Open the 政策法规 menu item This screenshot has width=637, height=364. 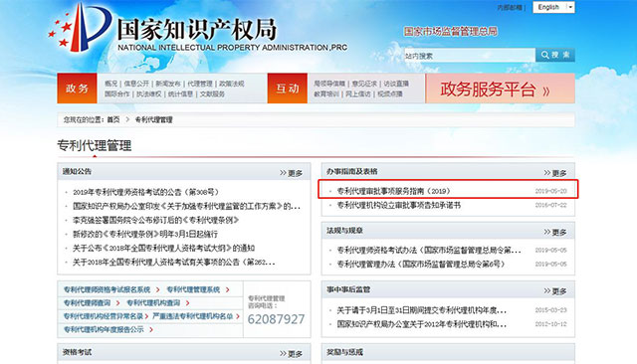[232, 84]
